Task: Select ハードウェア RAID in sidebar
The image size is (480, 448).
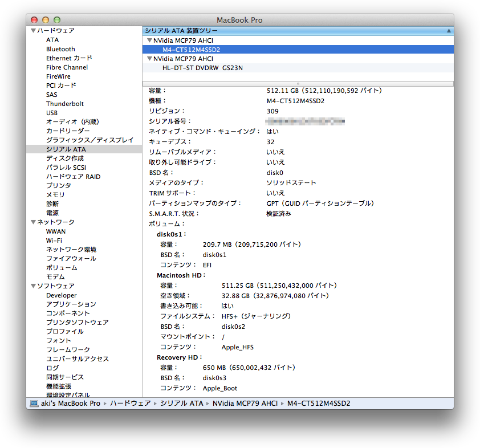Action: (x=74, y=177)
